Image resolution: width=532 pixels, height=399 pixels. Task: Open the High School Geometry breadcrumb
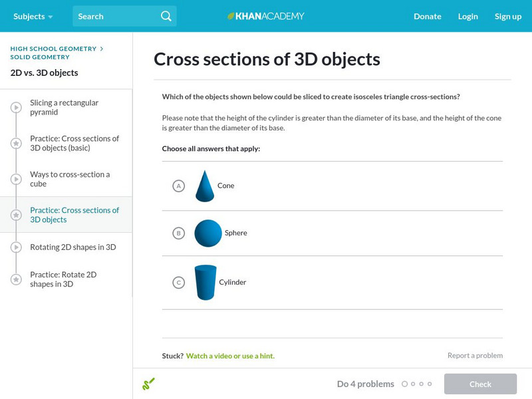click(53, 49)
